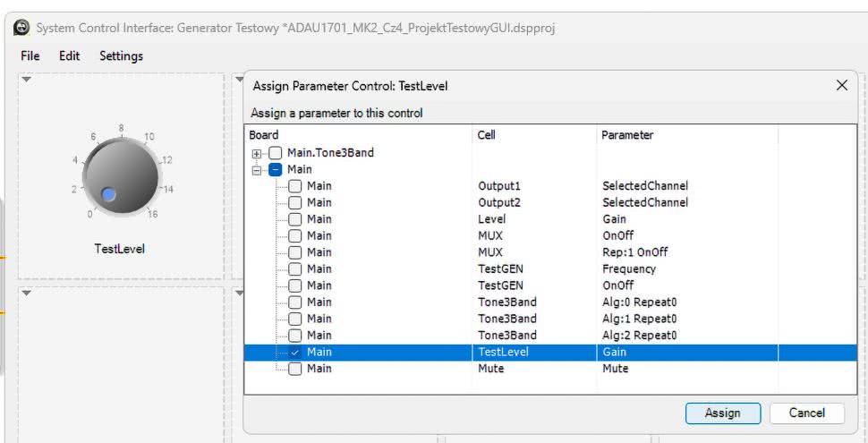Viewport: 868px width, 443px height.
Task: Click the Parameter column header
Action: click(626, 135)
